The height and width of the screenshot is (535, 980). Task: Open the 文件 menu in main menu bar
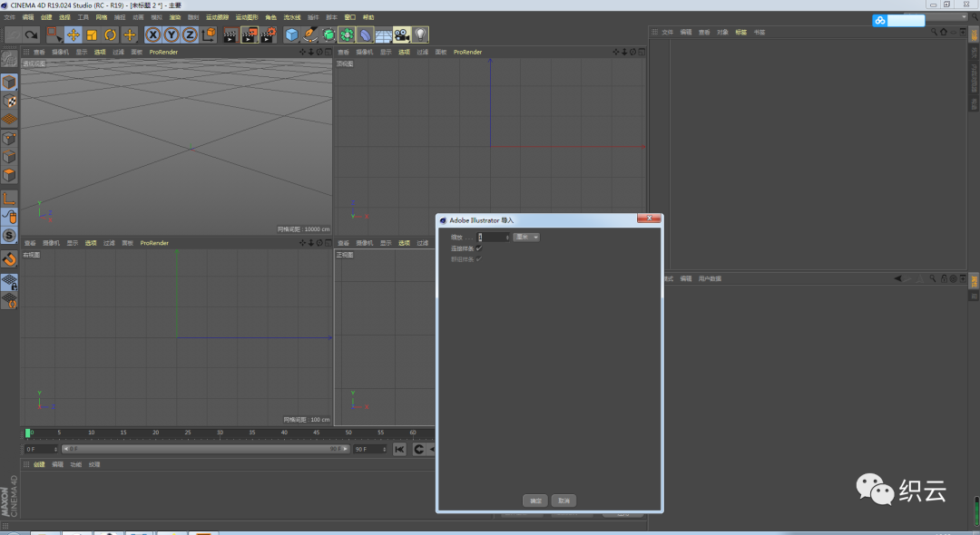point(9,17)
